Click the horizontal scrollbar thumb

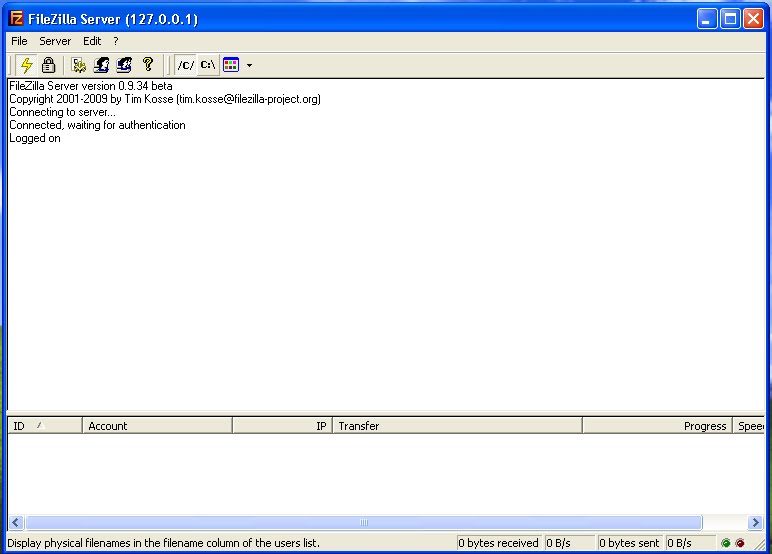click(x=364, y=522)
